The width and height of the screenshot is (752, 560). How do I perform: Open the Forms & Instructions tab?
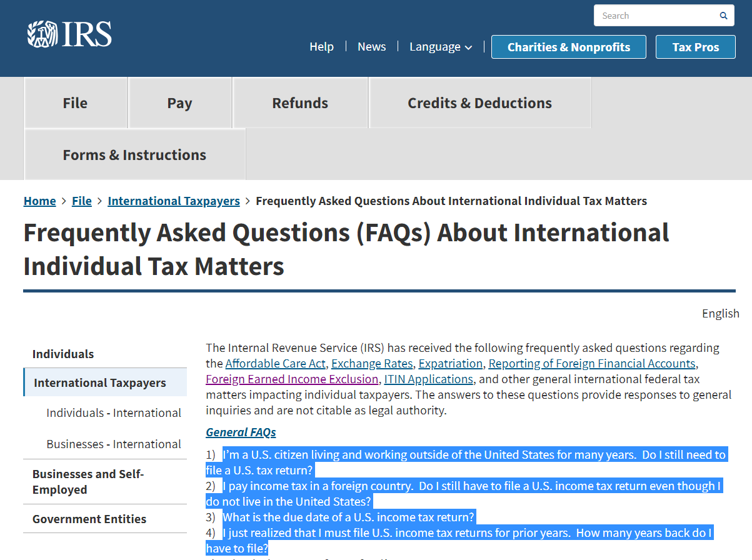pos(134,154)
